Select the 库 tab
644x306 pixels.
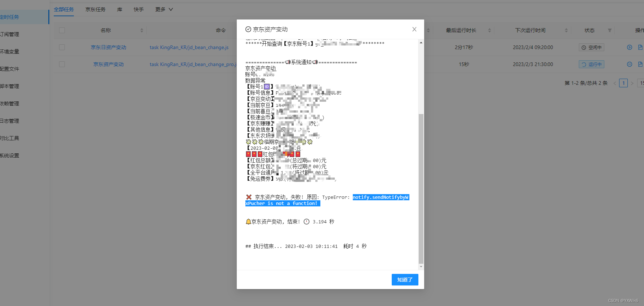[120, 9]
